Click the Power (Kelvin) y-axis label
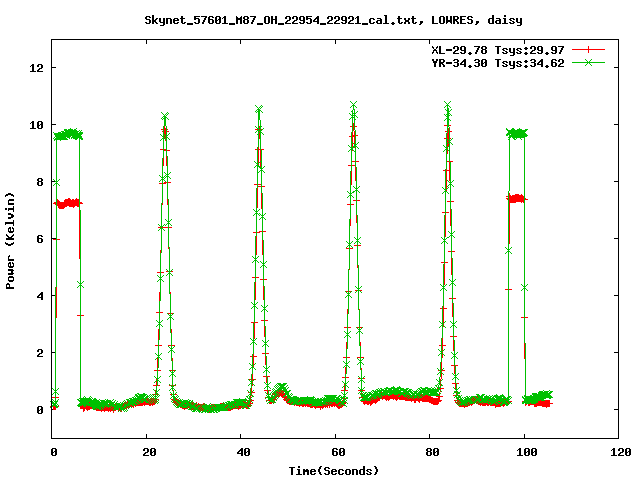Viewport: 640px width, 480px height. click(x=10, y=241)
